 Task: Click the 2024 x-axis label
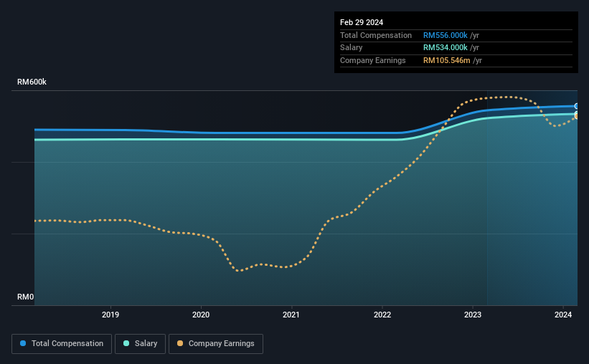pos(563,315)
